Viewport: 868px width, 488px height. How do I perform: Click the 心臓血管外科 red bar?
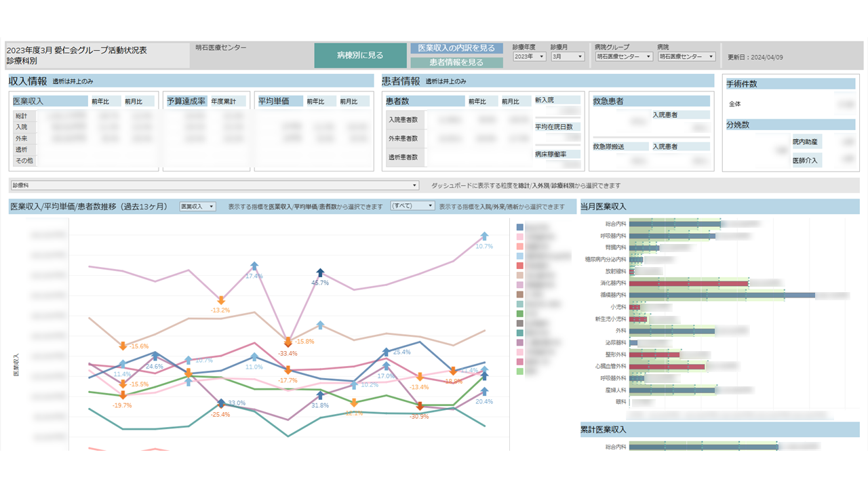(667, 367)
